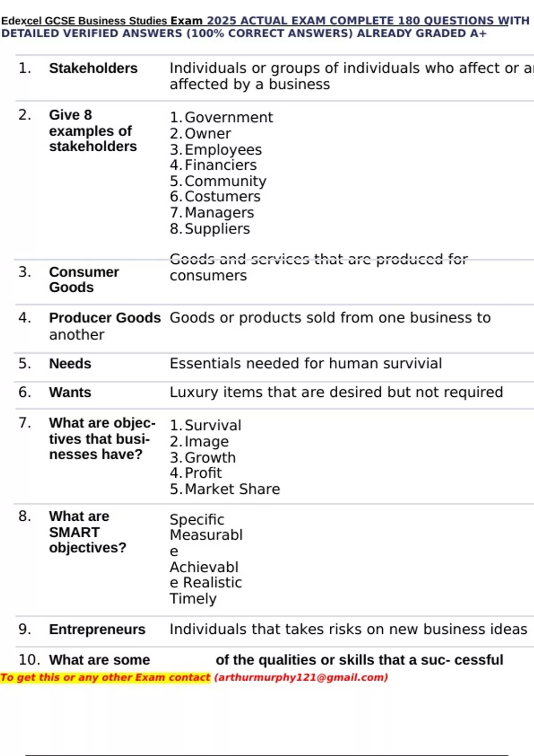
Task: Click the 'Suppliers' list entry
Action: [217, 229]
